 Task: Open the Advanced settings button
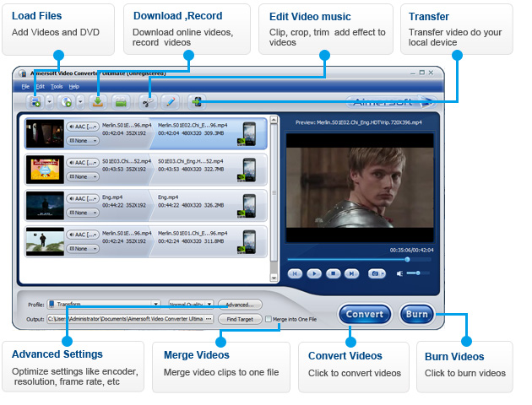(x=240, y=305)
